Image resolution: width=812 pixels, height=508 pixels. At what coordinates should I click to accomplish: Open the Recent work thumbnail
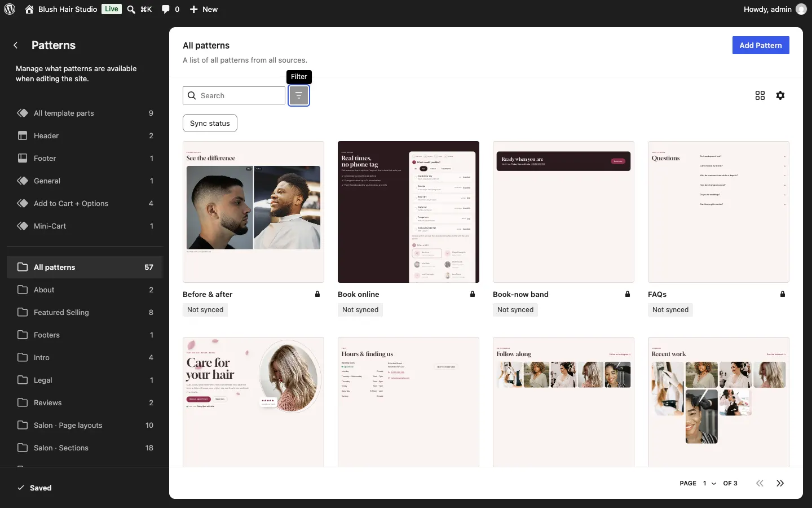pyautogui.click(x=718, y=402)
